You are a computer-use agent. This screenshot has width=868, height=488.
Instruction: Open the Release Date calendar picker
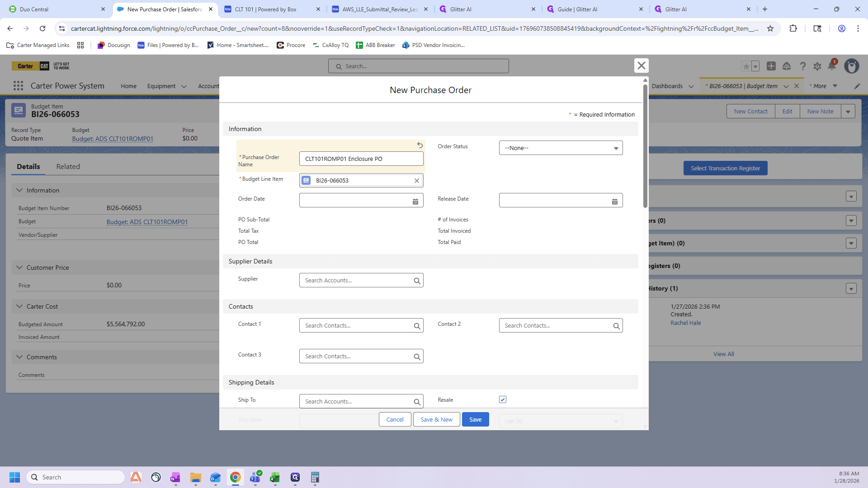tap(615, 202)
